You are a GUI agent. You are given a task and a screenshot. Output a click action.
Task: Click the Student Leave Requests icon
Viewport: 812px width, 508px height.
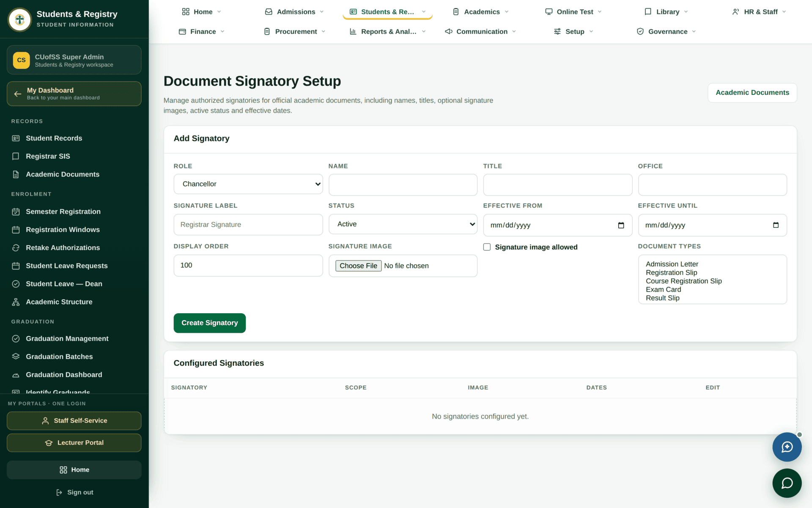point(16,266)
